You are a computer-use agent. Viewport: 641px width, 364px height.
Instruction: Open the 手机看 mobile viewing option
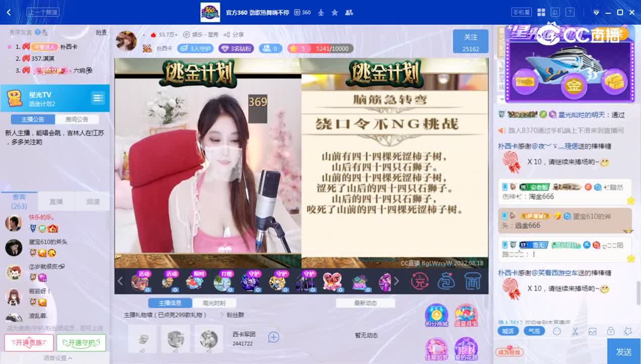[x=522, y=12]
